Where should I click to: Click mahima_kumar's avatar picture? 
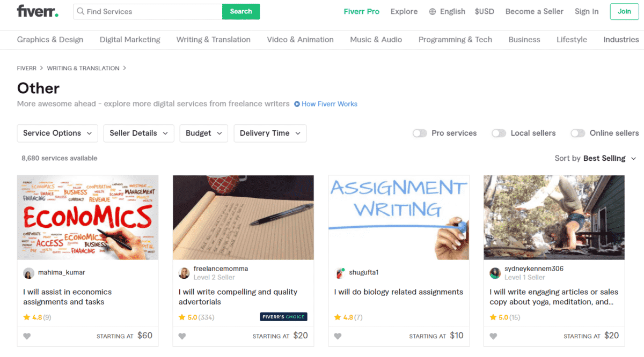pyautogui.click(x=28, y=273)
